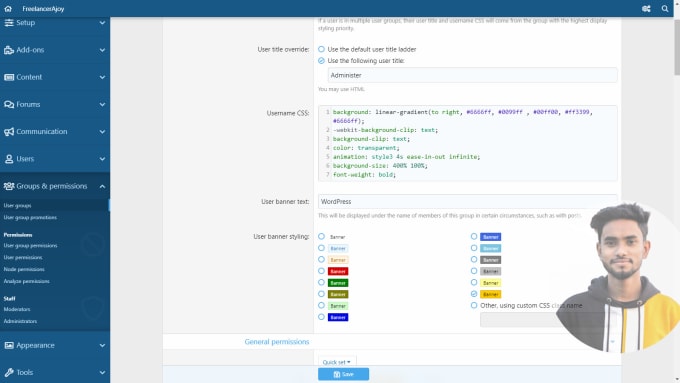Image resolution: width=680 pixels, height=383 pixels.
Task: Click the user title field containing Administer
Action: point(473,75)
